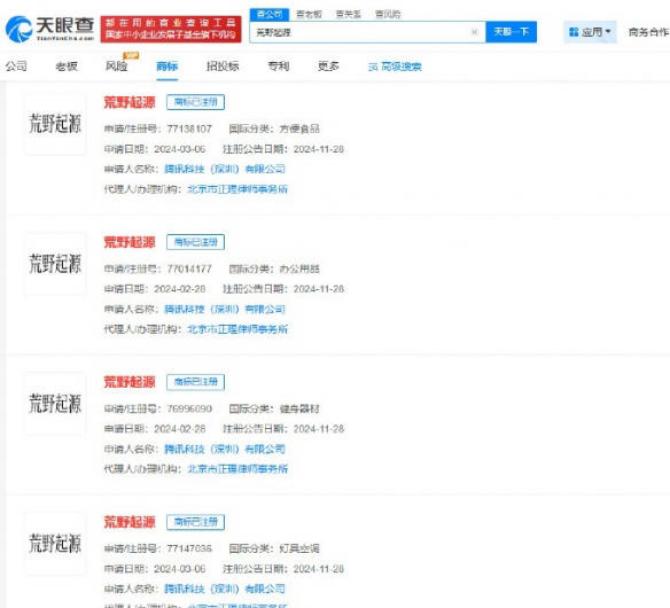Click the 天眼查 logo icon
The width and height of the screenshot is (670, 608).
[18, 30]
